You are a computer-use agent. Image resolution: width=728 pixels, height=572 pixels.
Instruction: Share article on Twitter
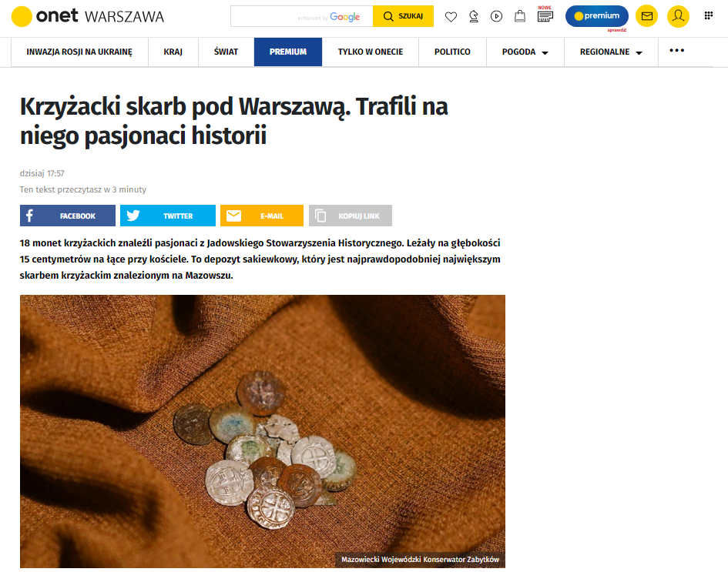[168, 216]
